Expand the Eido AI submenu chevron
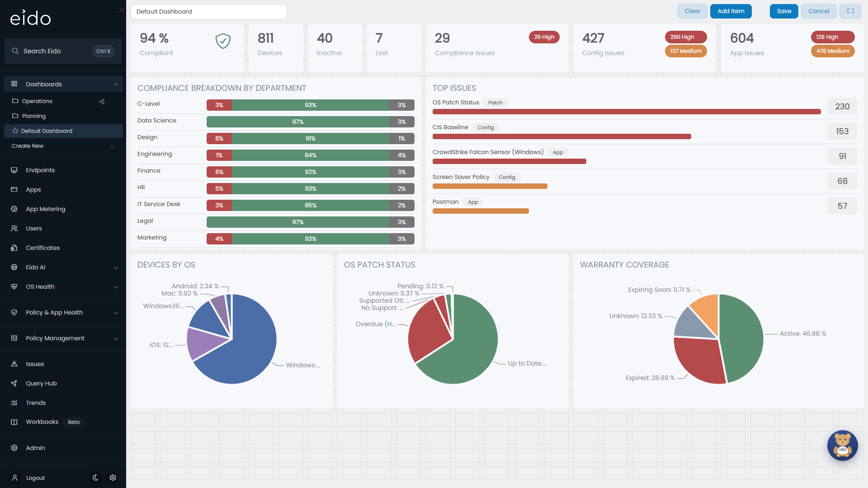 (116, 268)
